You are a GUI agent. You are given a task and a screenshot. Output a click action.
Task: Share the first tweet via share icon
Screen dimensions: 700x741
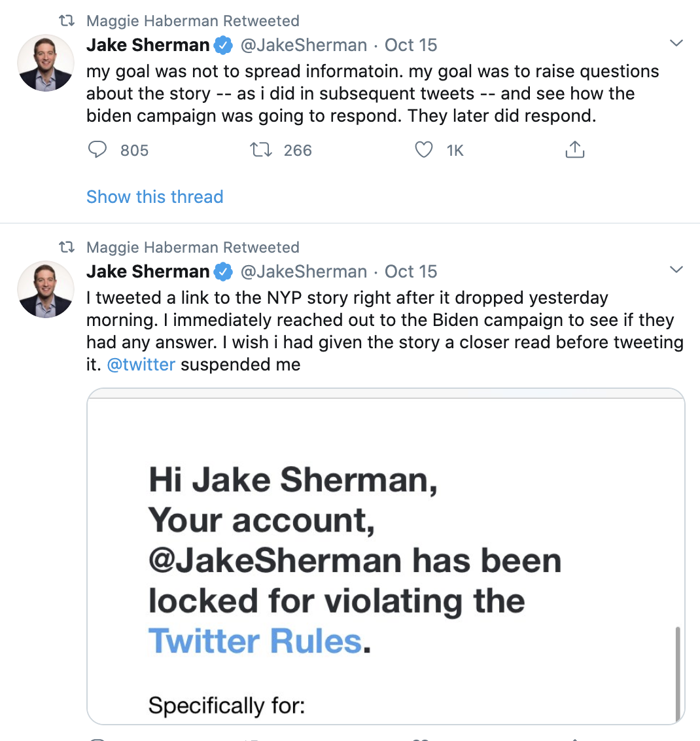pos(574,151)
